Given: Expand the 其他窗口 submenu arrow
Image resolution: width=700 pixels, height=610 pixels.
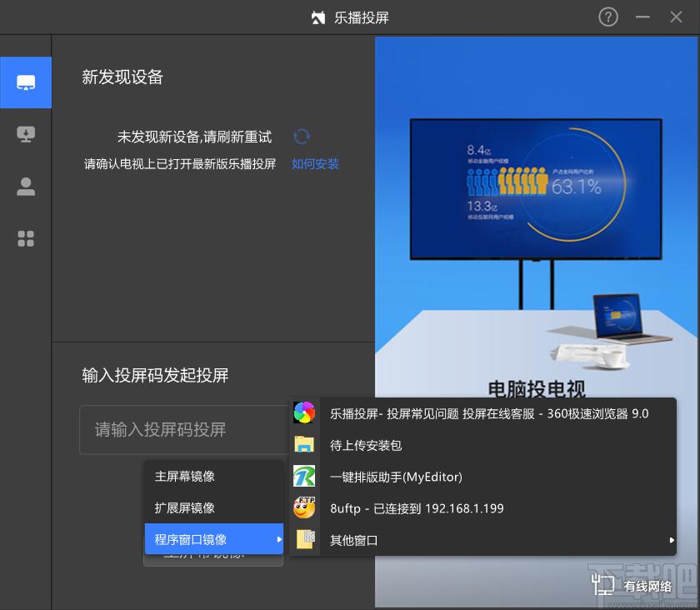Looking at the screenshot, I should [672, 540].
